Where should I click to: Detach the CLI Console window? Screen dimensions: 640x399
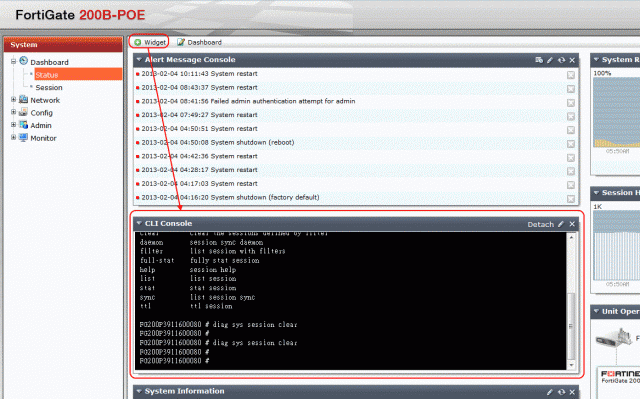(x=540, y=224)
